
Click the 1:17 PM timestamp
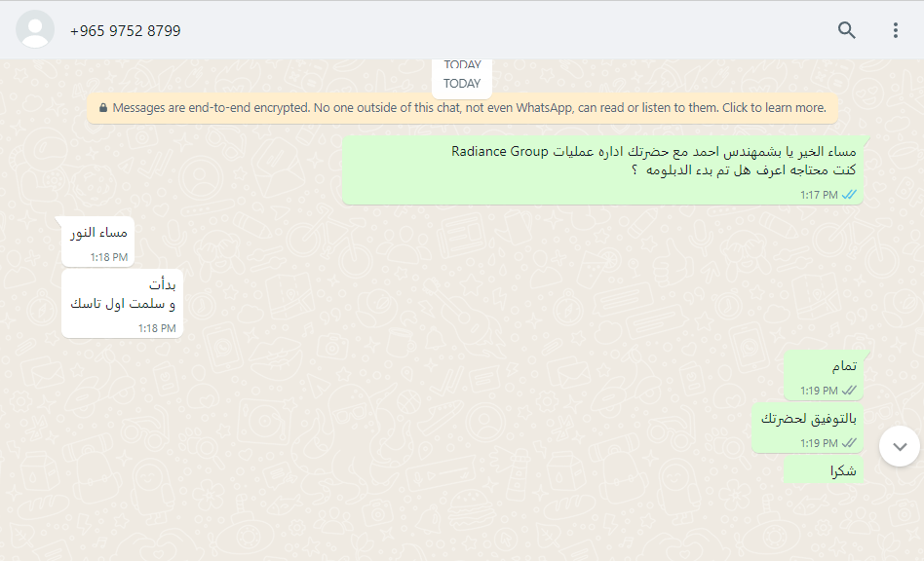tap(819, 195)
